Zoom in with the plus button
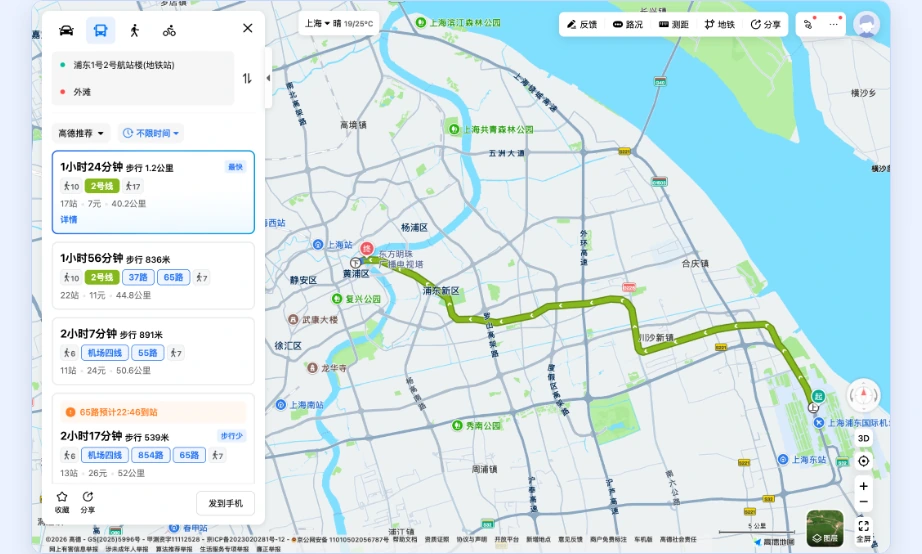Image resolution: width=922 pixels, height=554 pixels. (x=863, y=486)
